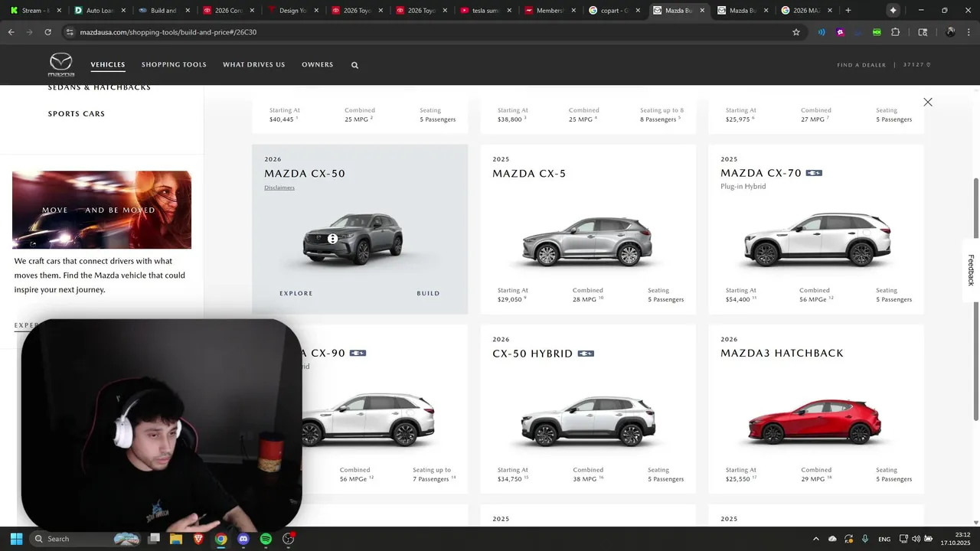This screenshot has width=980, height=551.
Task: Open the Chrome profile avatar
Action: 950,32
